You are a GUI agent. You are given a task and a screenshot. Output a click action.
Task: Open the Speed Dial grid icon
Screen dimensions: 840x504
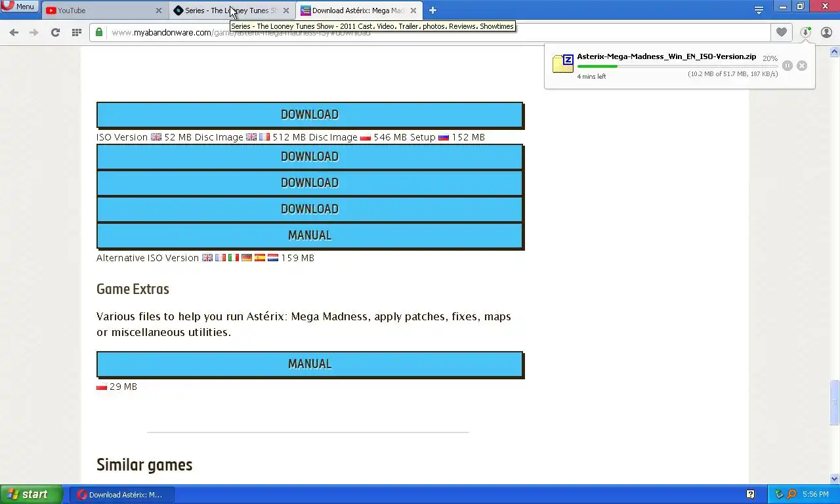(77, 32)
